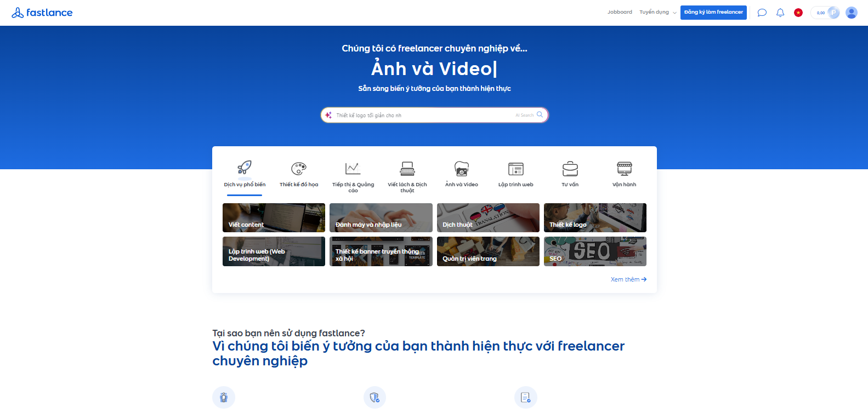This screenshot has height=413, width=868.
Task: Open the chat messages icon
Action: [x=762, y=13]
